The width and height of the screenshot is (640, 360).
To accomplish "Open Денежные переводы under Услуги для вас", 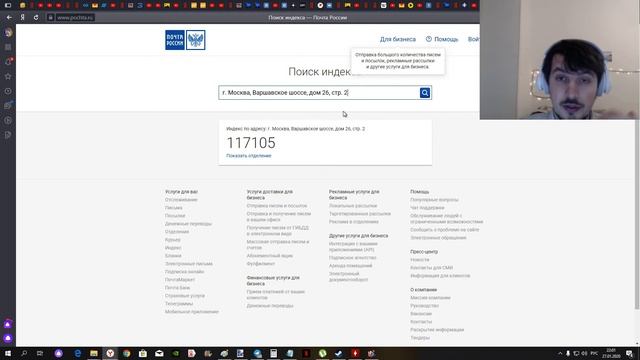I will 188,224.
